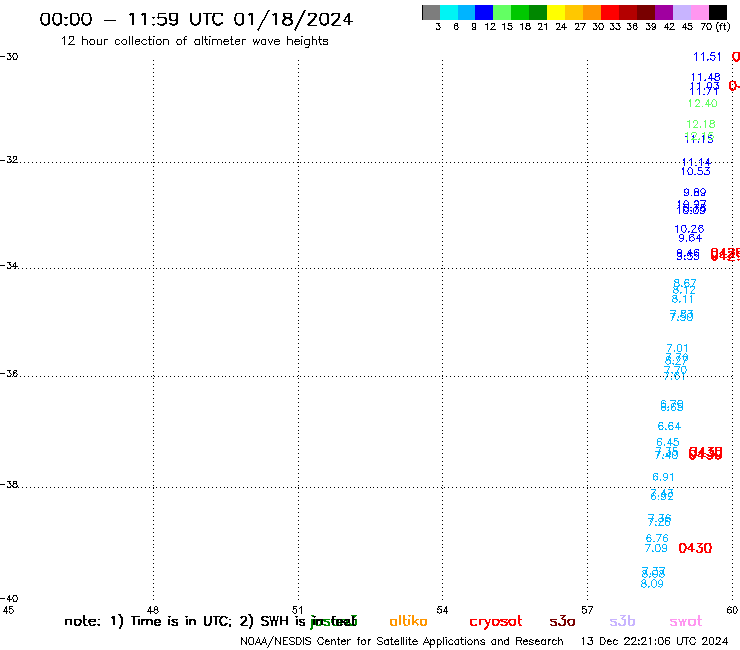Click the pink swatch in the color scale

tap(700, 12)
